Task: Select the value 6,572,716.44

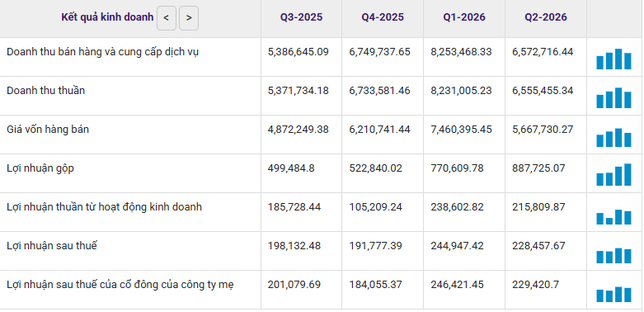Action: (x=543, y=52)
